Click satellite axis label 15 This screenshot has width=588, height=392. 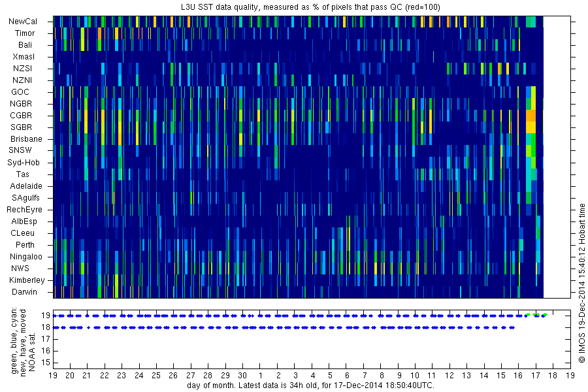point(45,363)
